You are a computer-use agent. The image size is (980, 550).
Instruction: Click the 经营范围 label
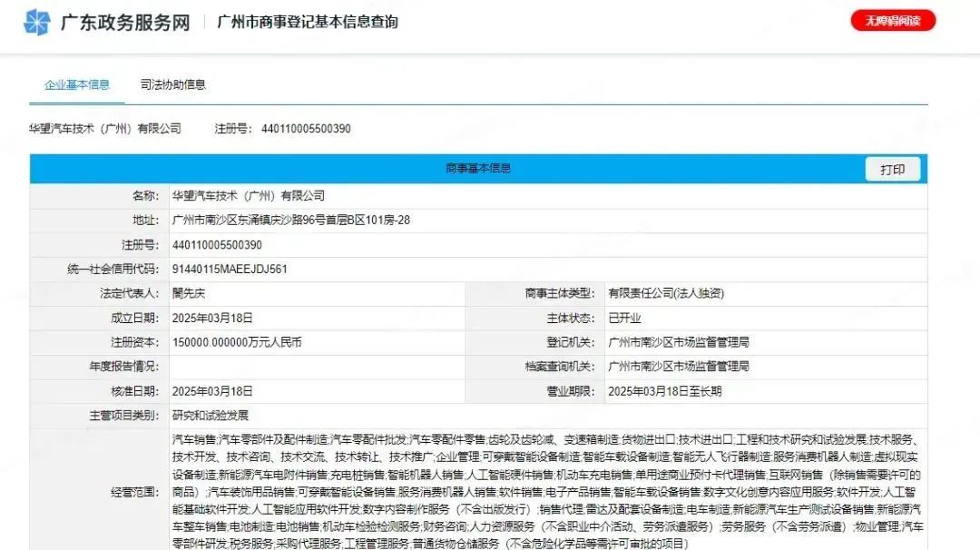134,493
